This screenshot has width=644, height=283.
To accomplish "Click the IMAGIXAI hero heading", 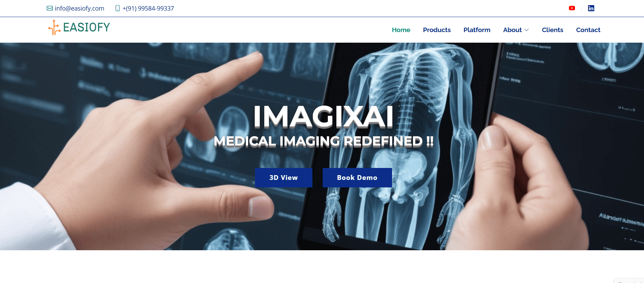I will point(323,117).
